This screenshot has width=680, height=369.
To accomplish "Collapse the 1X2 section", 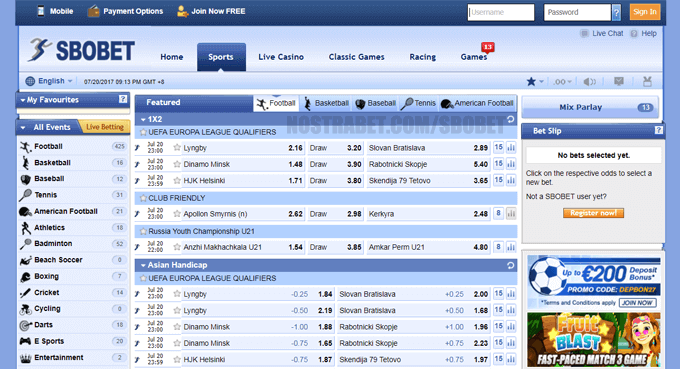I will coord(143,119).
